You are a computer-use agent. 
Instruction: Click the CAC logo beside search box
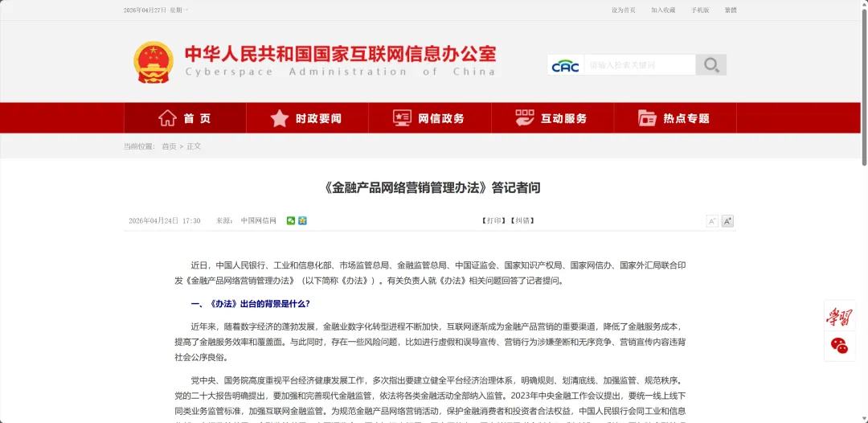coord(565,65)
